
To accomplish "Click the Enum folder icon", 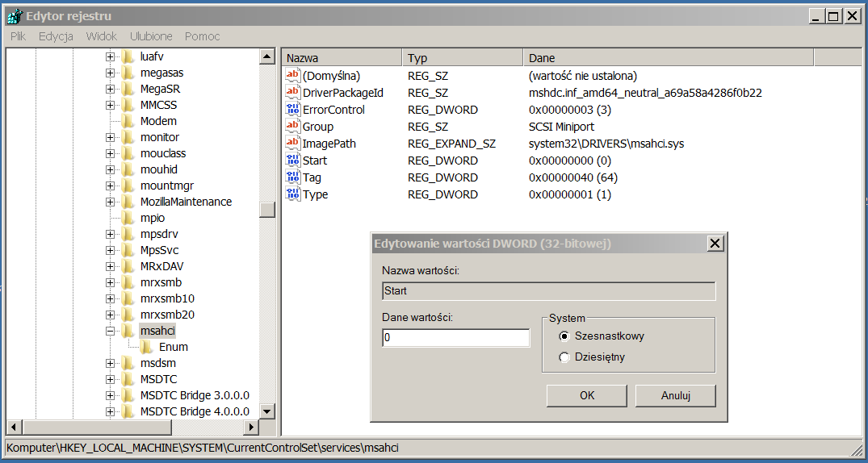I will 146,347.
